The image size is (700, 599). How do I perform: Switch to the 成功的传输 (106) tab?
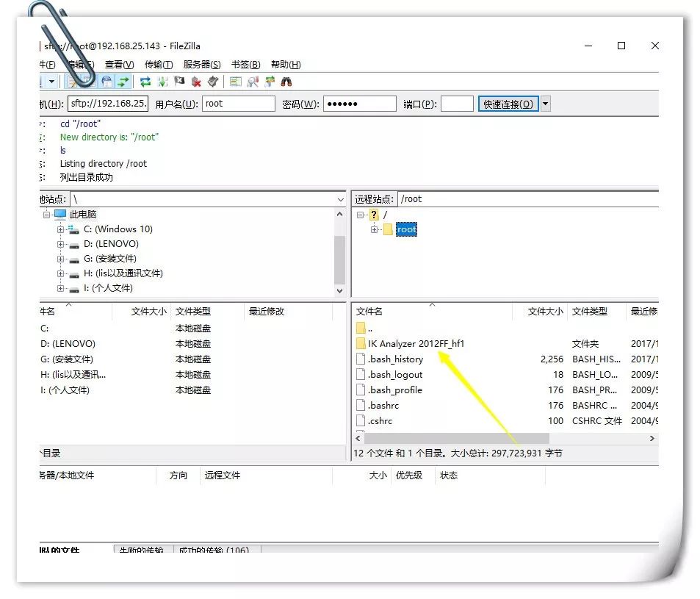coord(214,550)
